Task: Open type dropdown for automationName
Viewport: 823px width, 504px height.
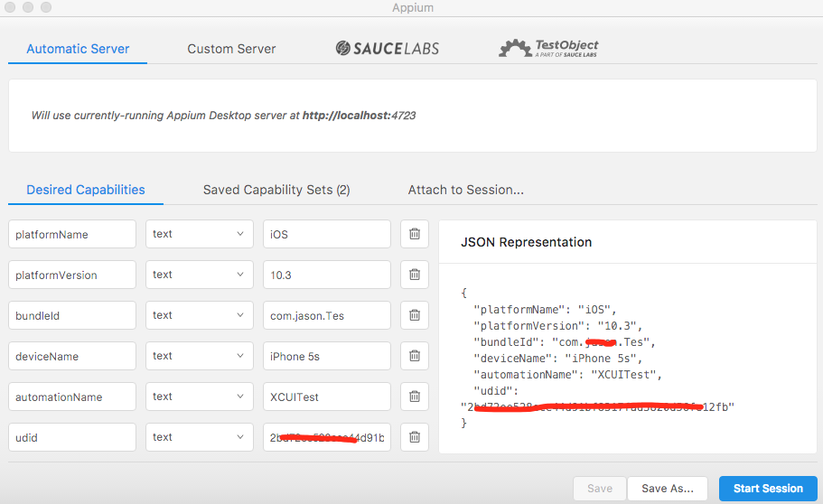Action: click(x=200, y=397)
